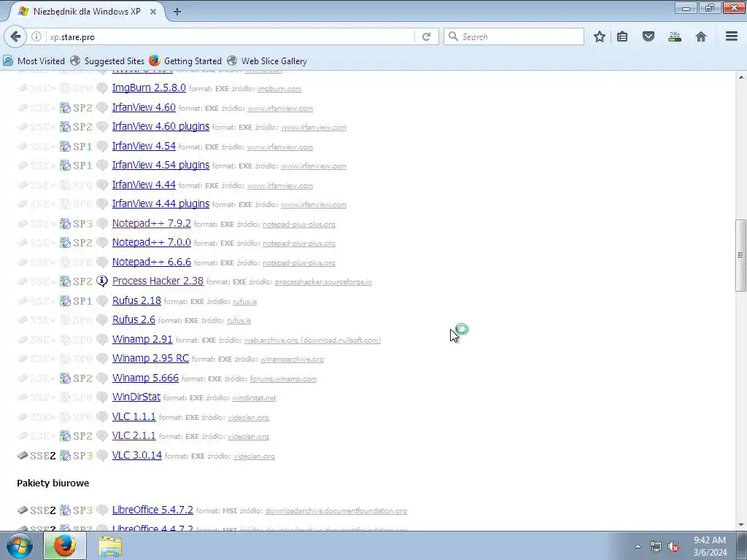The height and width of the screenshot is (560, 747).
Task: Click the Windows SP icon beside Rufus 2.18
Action: pos(65,301)
